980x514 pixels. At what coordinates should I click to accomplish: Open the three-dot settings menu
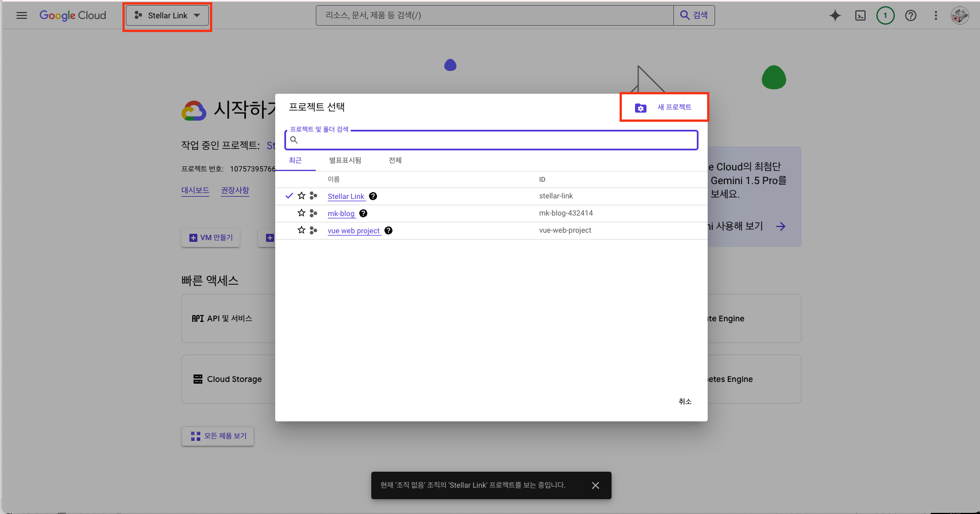(936, 15)
